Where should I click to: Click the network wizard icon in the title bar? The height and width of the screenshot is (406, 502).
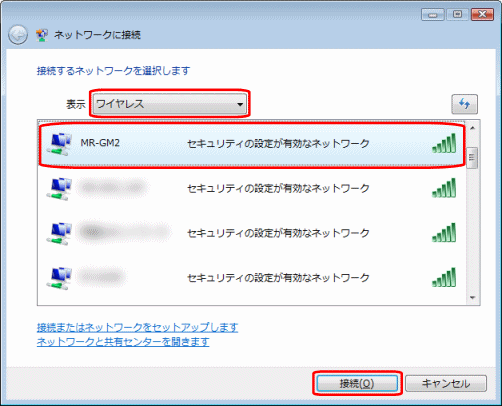point(42,35)
